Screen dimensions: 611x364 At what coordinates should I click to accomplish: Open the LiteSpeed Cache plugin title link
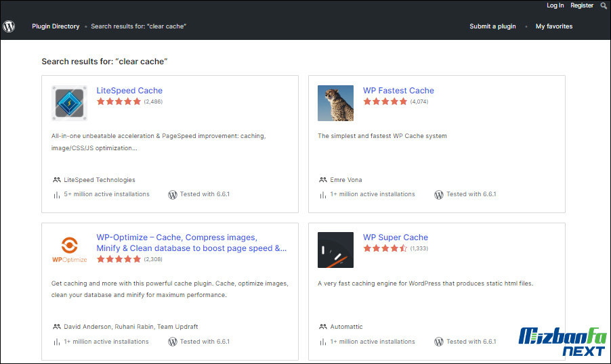pyautogui.click(x=129, y=90)
